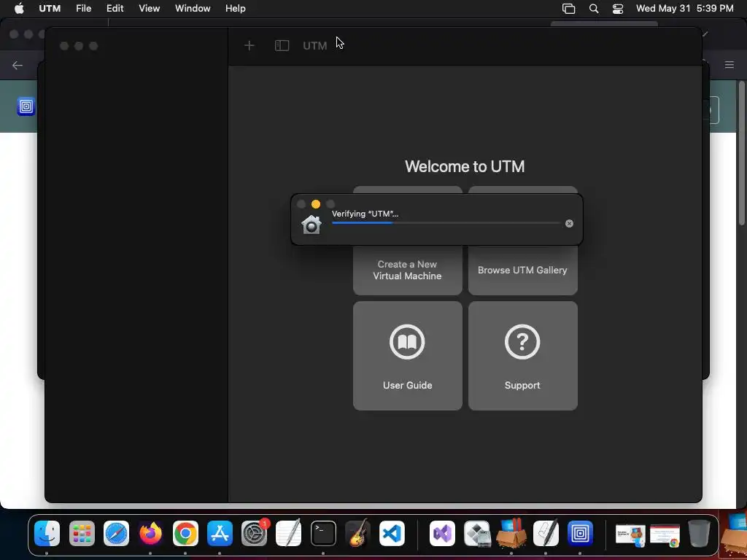
Task: Launch Visual Studio Code from the Dock
Action: (x=392, y=533)
